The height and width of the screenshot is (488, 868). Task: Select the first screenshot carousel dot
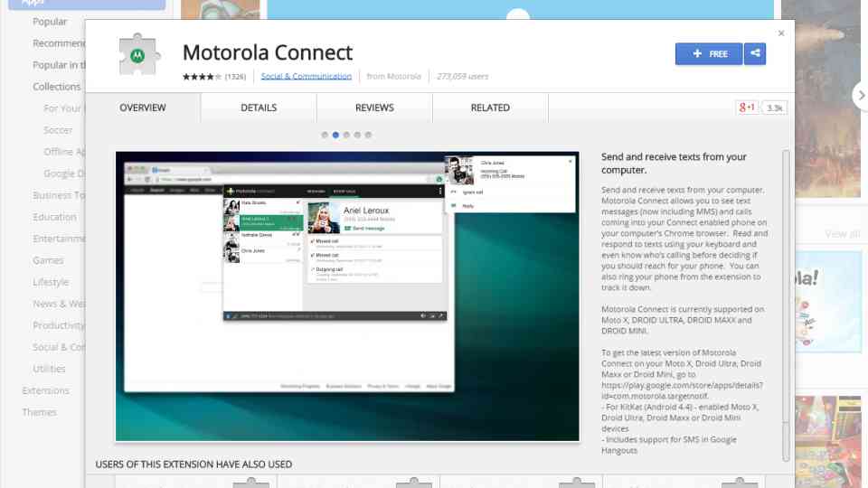point(325,135)
